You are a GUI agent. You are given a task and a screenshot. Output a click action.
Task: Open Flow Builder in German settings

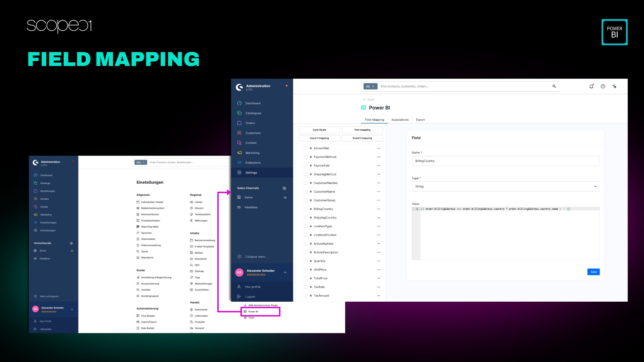[148, 316]
